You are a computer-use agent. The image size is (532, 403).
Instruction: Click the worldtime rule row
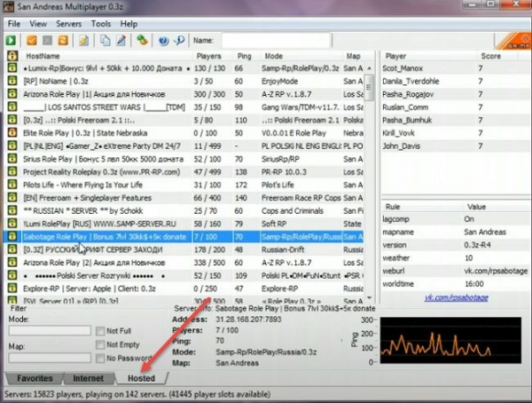455,284
